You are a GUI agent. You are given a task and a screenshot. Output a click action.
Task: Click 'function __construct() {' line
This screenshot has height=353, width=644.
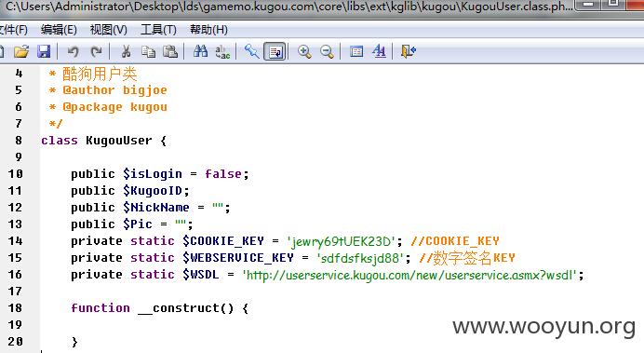160,308
